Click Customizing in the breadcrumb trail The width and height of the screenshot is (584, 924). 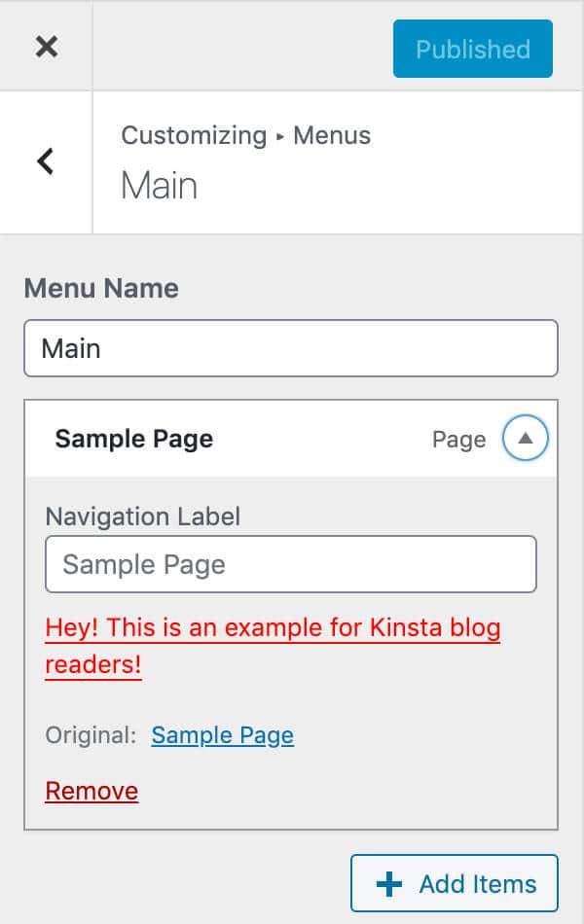pos(194,136)
